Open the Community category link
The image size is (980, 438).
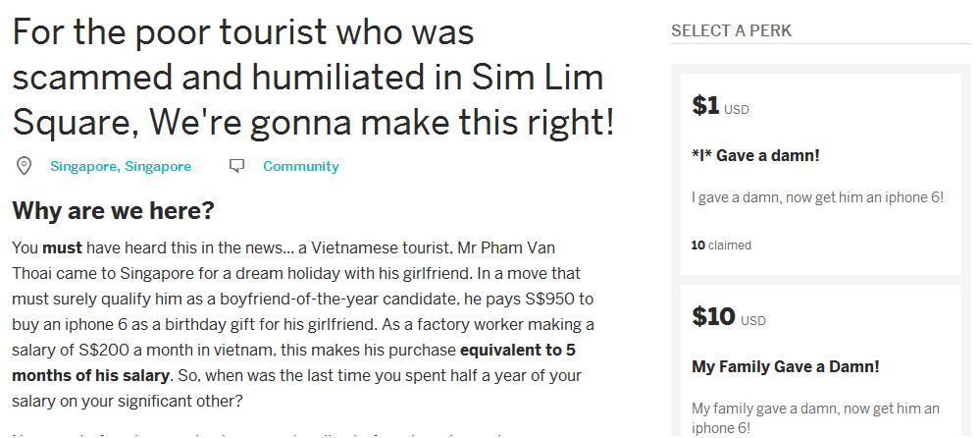pyautogui.click(x=300, y=167)
